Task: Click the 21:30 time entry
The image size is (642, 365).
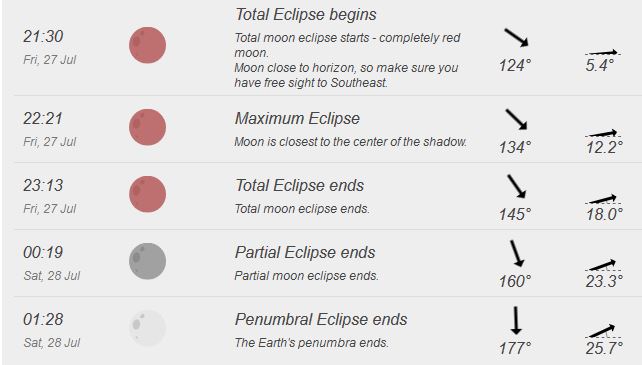Action: (x=43, y=36)
